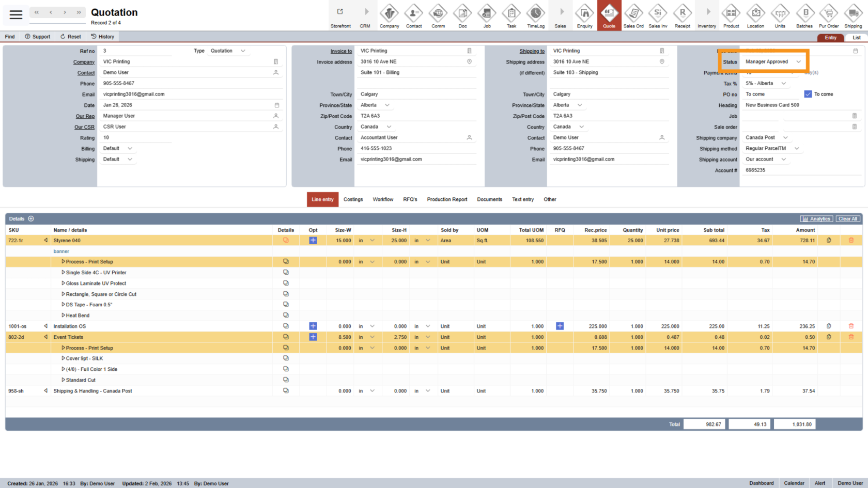
Task: Open the Status dropdown
Action: pos(798,61)
